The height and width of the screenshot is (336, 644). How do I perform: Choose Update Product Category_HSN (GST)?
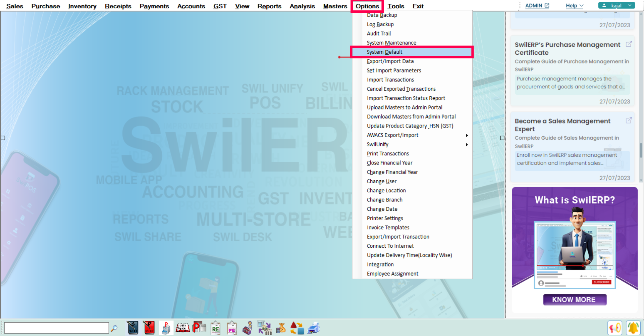pos(413,126)
